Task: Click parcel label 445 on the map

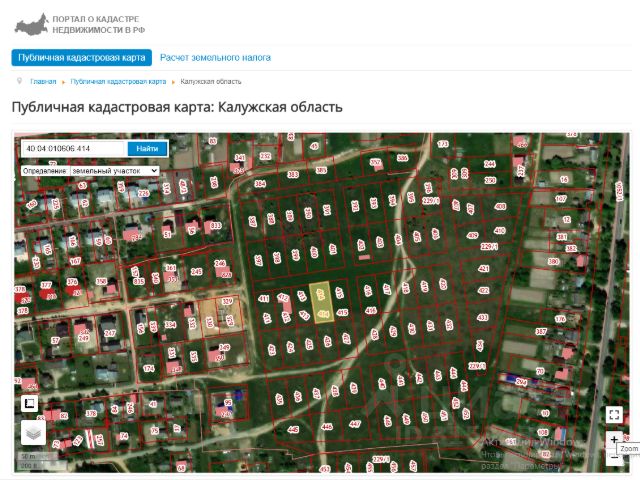Action: tap(293, 429)
